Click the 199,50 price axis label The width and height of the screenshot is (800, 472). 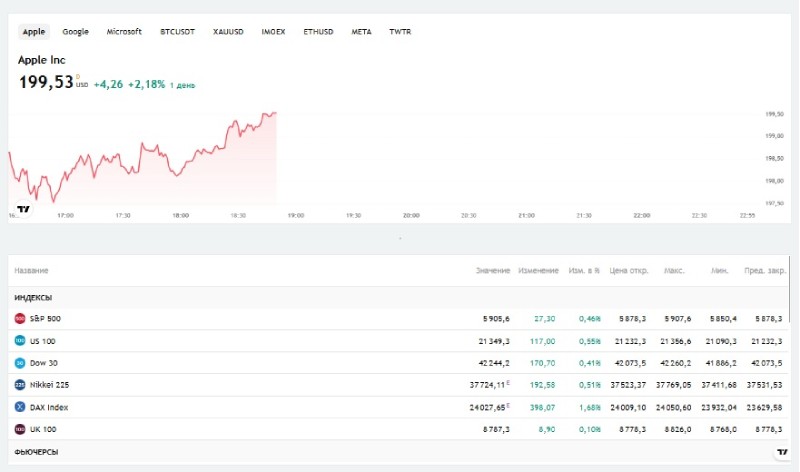(774, 114)
